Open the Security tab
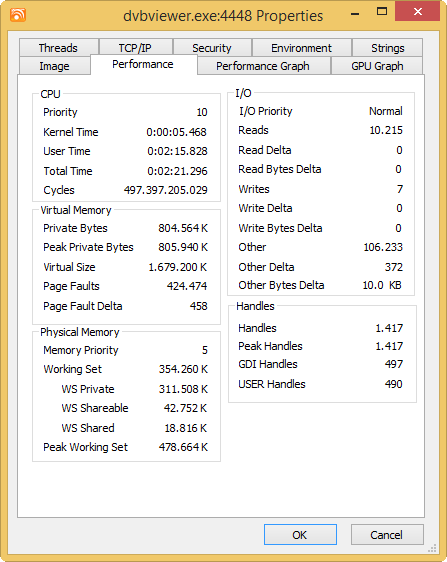The height and width of the screenshot is (562, 447). coord(212,48)
